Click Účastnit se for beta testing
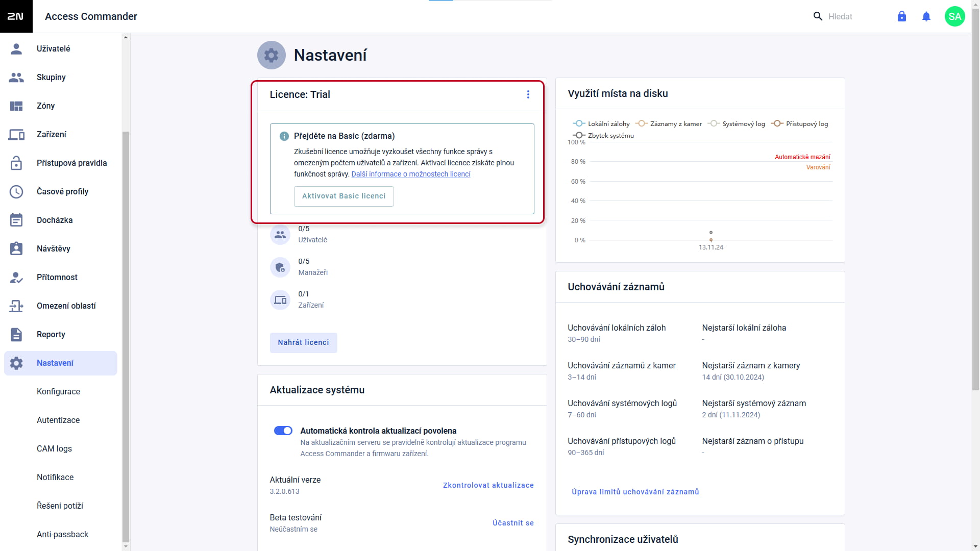Screen dimensions: 980x551 coord(513,523)
